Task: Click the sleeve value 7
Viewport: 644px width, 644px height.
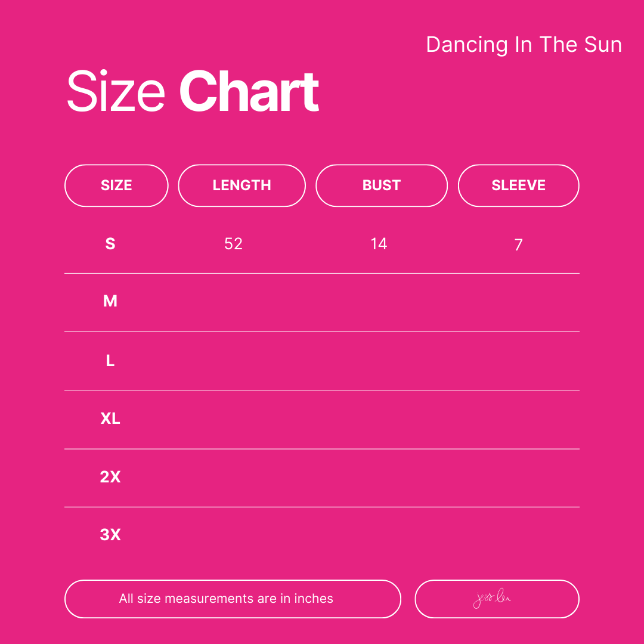Action: [x=518, y=244]
